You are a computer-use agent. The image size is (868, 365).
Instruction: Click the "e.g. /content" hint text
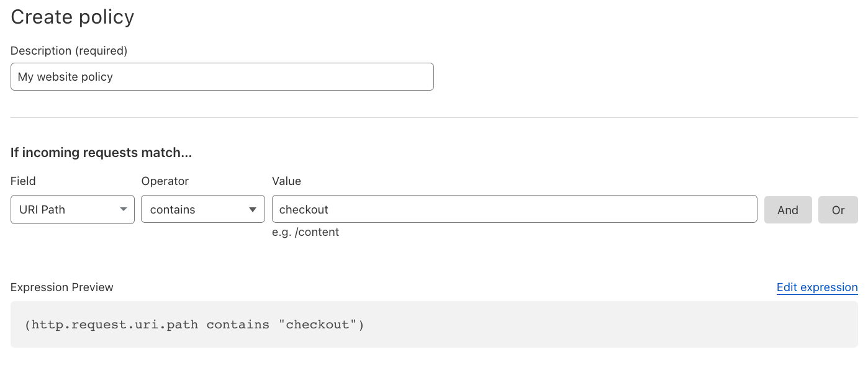[x=305, y=232]
